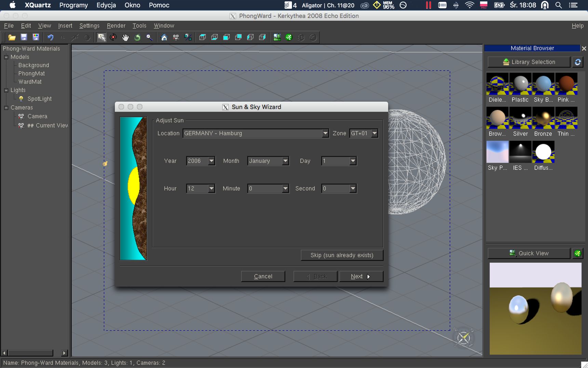Open the Insert menu
This screenshot has width=588, height=368.
click(65, 26)
